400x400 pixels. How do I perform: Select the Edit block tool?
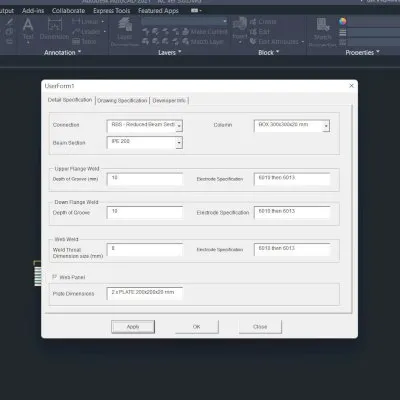pos(260,32)
